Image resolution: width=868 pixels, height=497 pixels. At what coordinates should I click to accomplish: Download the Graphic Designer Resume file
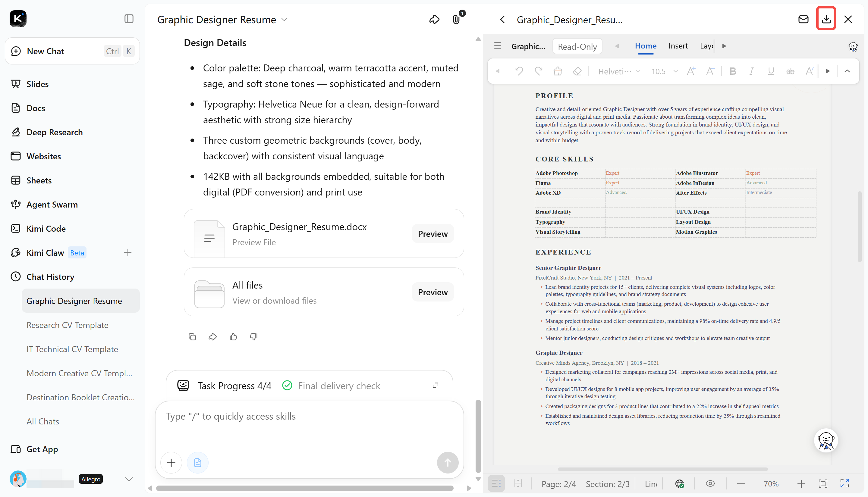(x=826, y=18)
